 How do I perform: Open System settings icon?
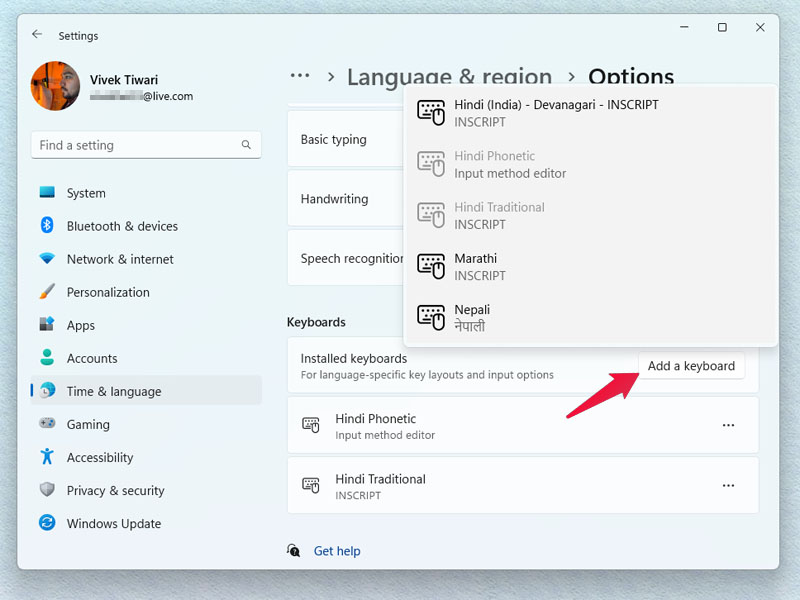pyautogui.click(x=47, y=192)
